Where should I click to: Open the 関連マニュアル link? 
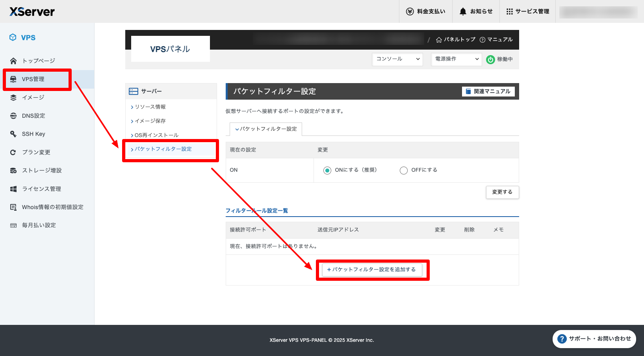pos(488,91)
